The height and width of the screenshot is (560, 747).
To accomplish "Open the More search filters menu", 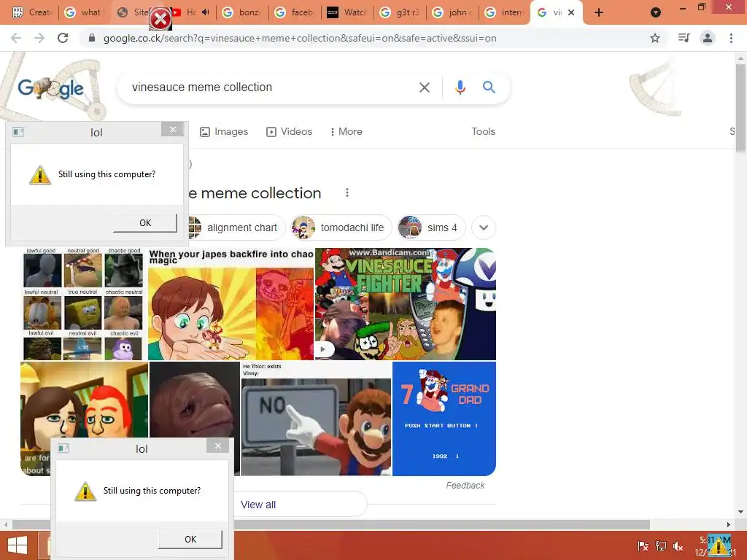I will pos(347,131).
